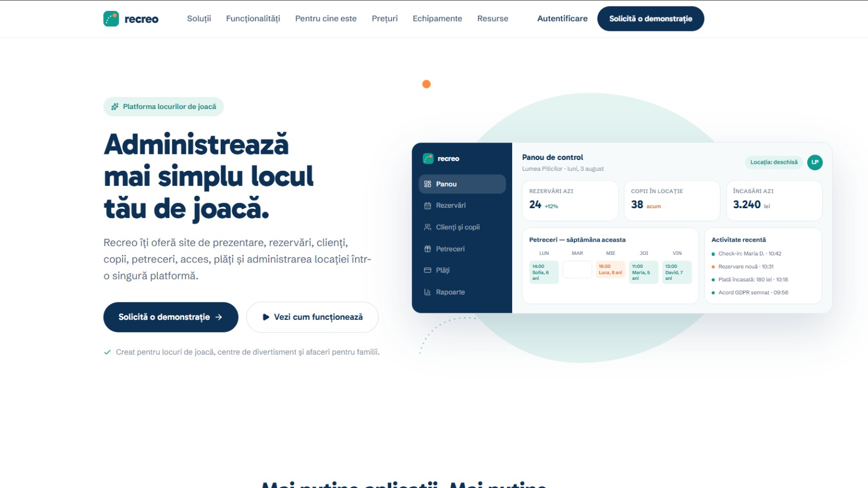Click the MIE day label
This screenshot has height=488, width=868.
pos(611,253)
